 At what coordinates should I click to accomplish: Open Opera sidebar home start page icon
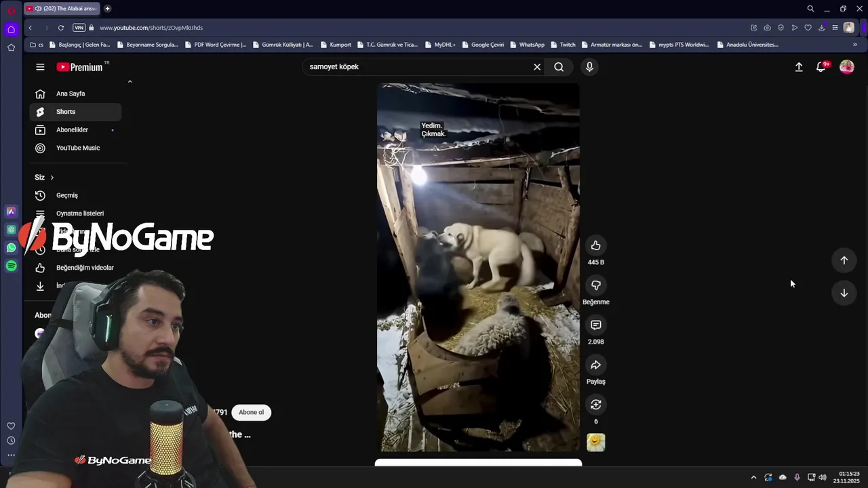(11, 29)
